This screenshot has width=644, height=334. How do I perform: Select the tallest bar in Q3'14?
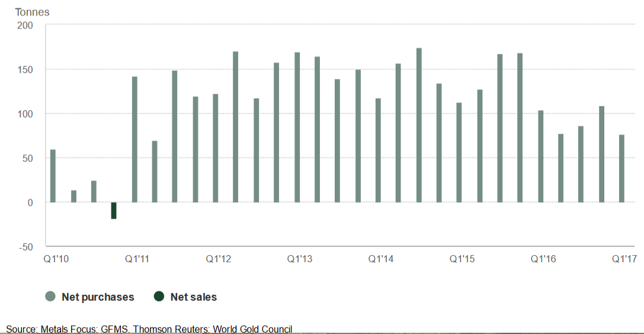419,125
